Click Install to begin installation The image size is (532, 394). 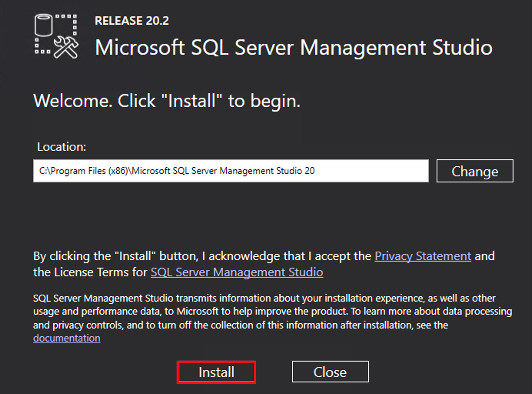216,372
